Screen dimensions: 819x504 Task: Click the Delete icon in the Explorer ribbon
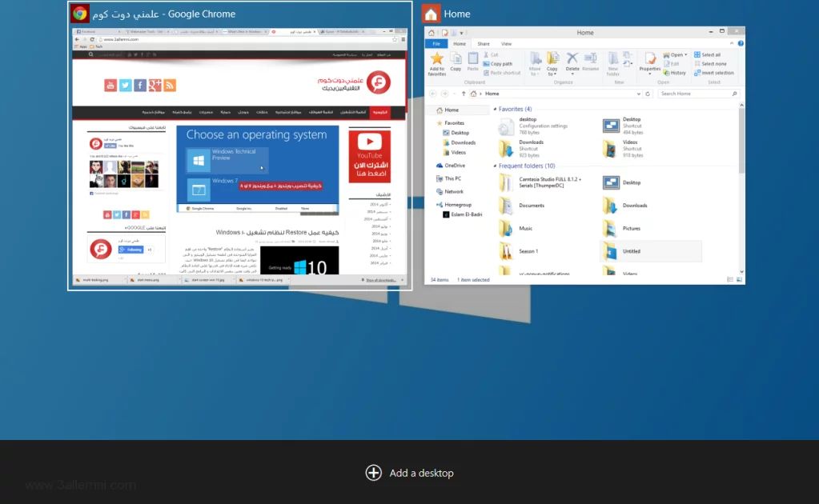click(572, 59)
